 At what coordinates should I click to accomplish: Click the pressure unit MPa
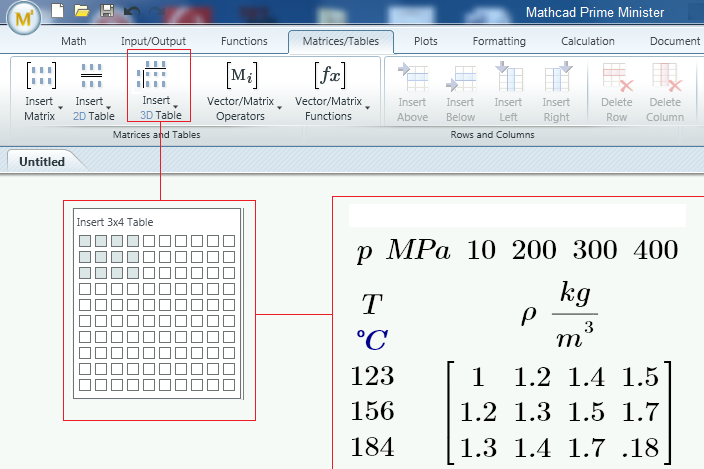click(x=418, y=250)
